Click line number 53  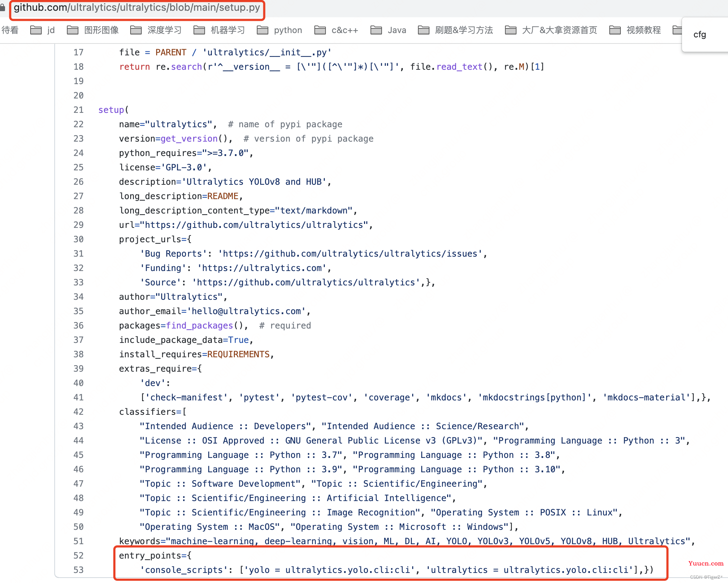coord(78,570)
